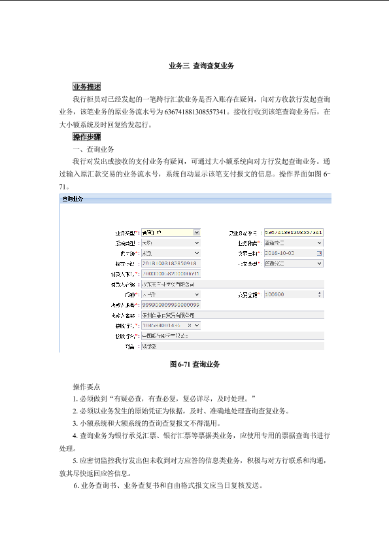Click list item 5 starting 应密切监控
The height and width of the screenshot is (550, 389).
(195, 467)
